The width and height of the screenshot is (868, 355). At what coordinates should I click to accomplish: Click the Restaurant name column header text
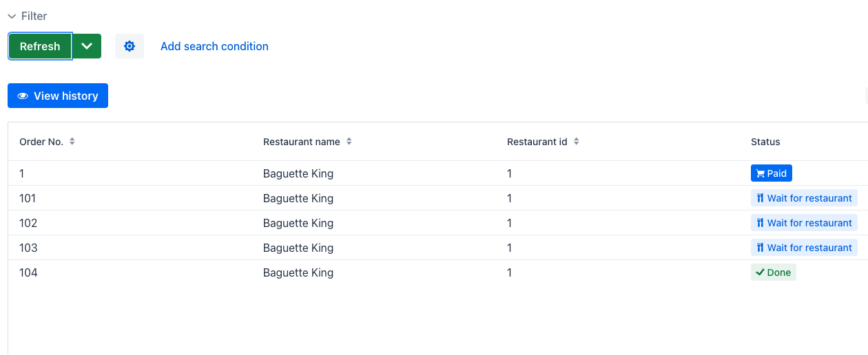point(302,142)
